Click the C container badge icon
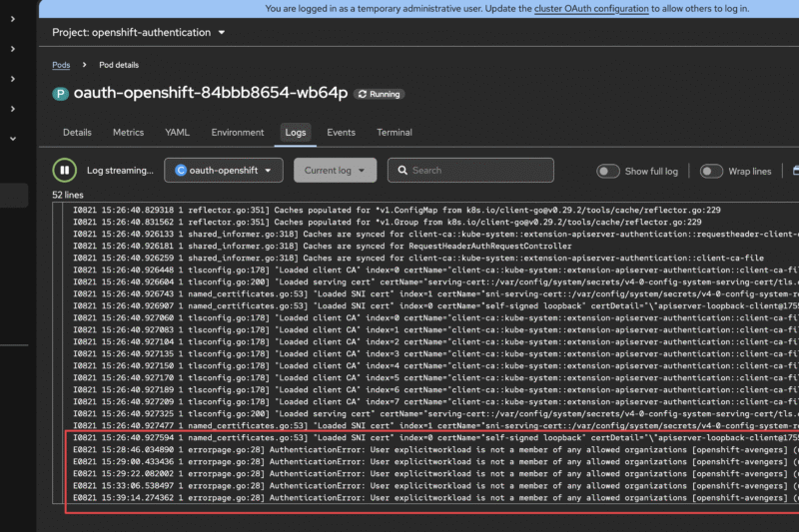The height and width of the screenshot is (532, 799). (181, 170)
